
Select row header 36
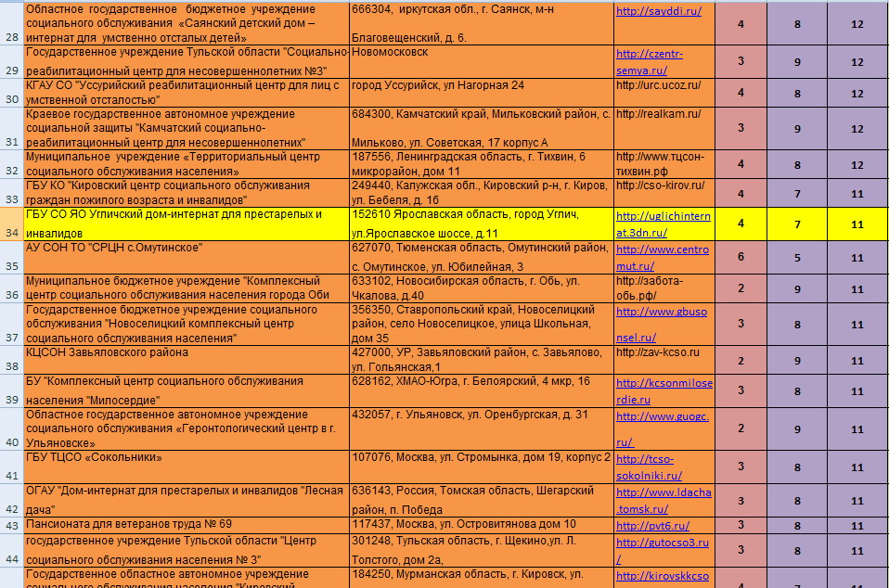[x=11, y=288]
